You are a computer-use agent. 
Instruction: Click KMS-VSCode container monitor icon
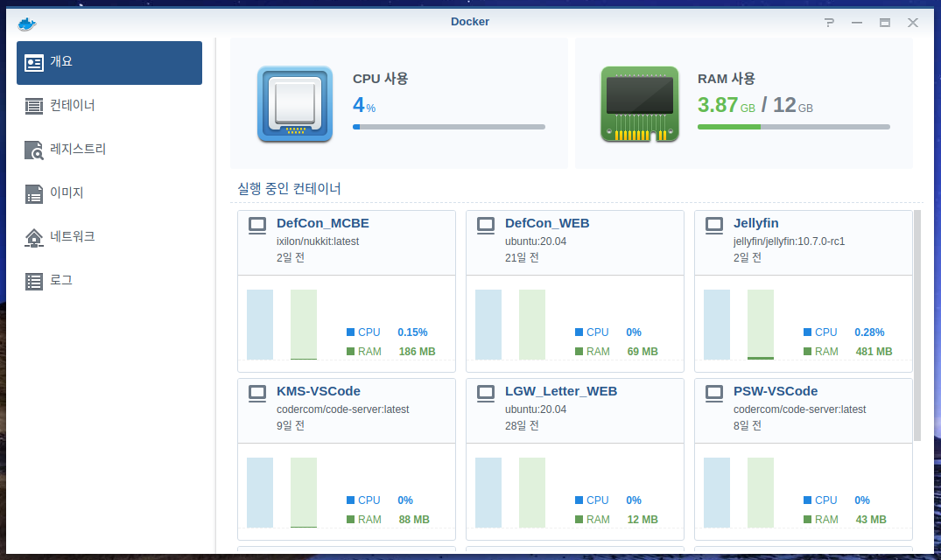pos(257,394)
